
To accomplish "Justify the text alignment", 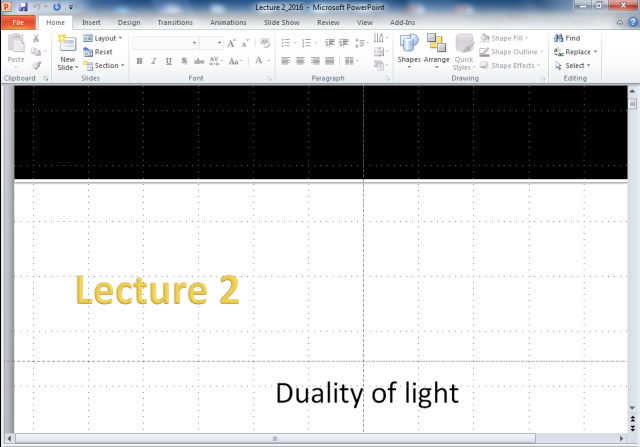I will 329,61.
